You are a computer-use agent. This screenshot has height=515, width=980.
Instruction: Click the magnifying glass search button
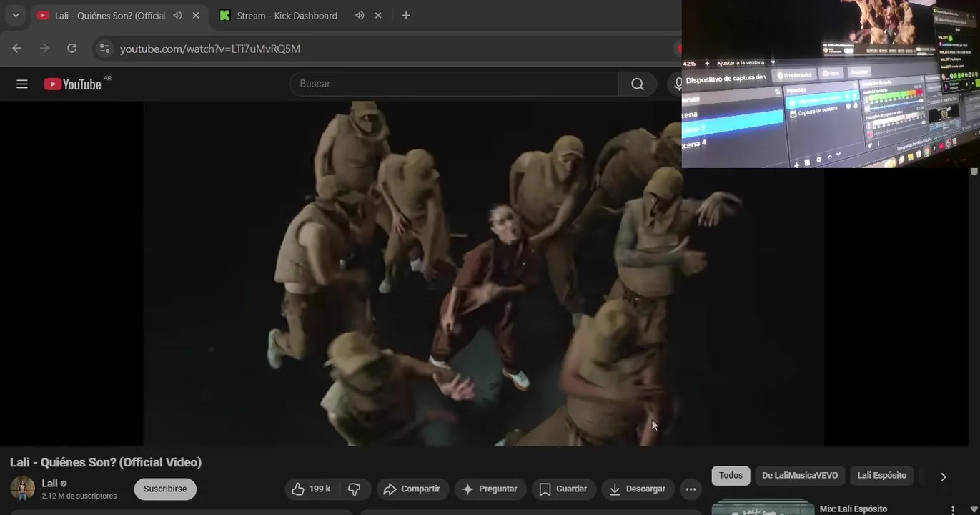point(638,84)
